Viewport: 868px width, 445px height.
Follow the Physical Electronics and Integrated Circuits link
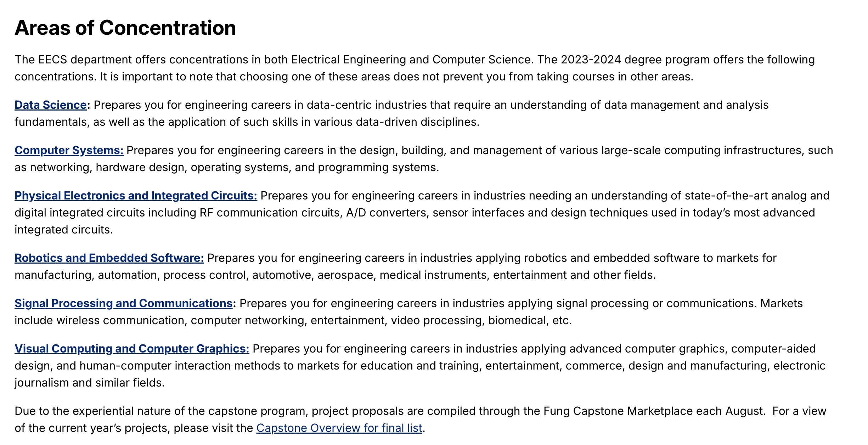click(136, 196)
